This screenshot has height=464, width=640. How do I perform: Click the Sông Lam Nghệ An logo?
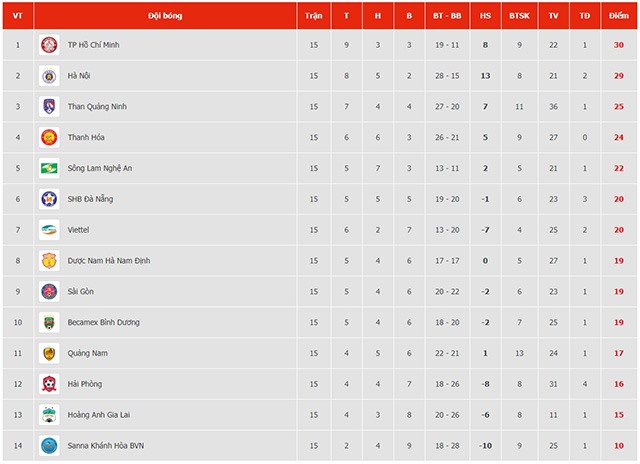pos(49,168)
